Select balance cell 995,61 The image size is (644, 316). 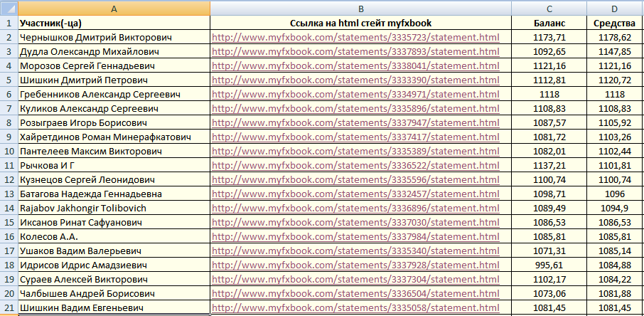pyautogui.click(x=549, y=265)
